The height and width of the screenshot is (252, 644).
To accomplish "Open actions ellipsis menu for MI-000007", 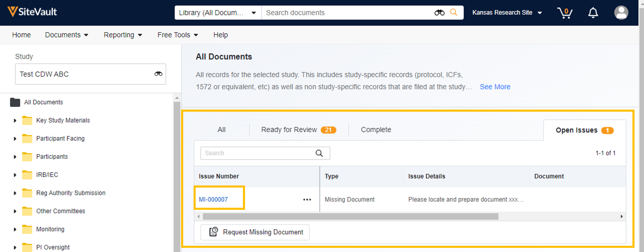I will (x=307, y=199).
